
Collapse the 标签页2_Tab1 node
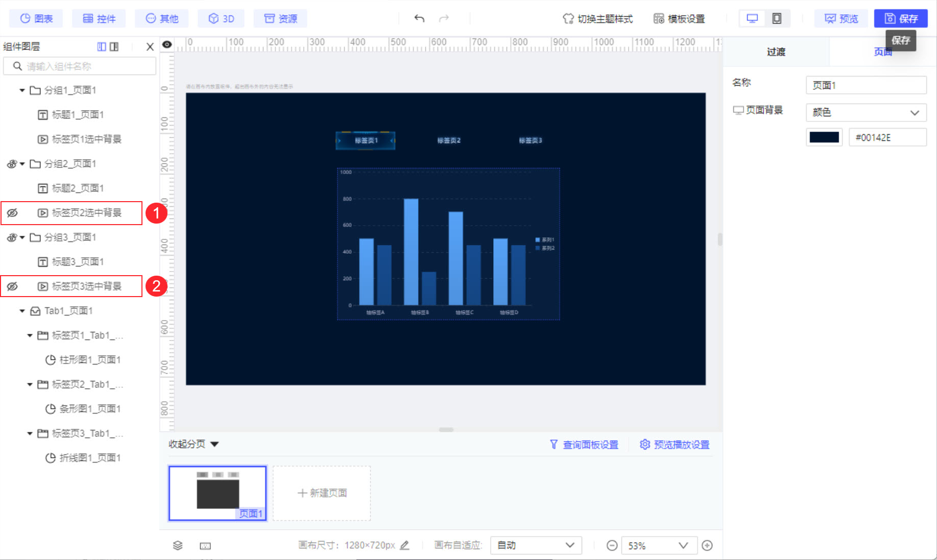(30, 384)
